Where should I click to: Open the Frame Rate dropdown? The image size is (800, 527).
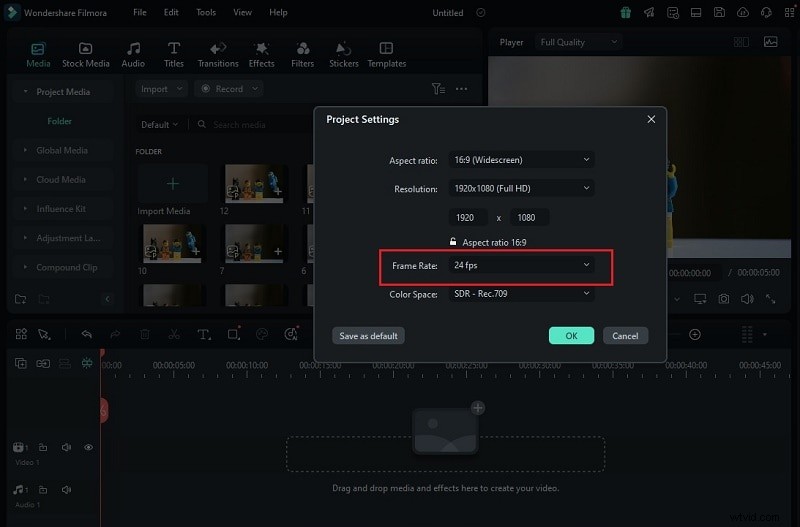point(521,265)
